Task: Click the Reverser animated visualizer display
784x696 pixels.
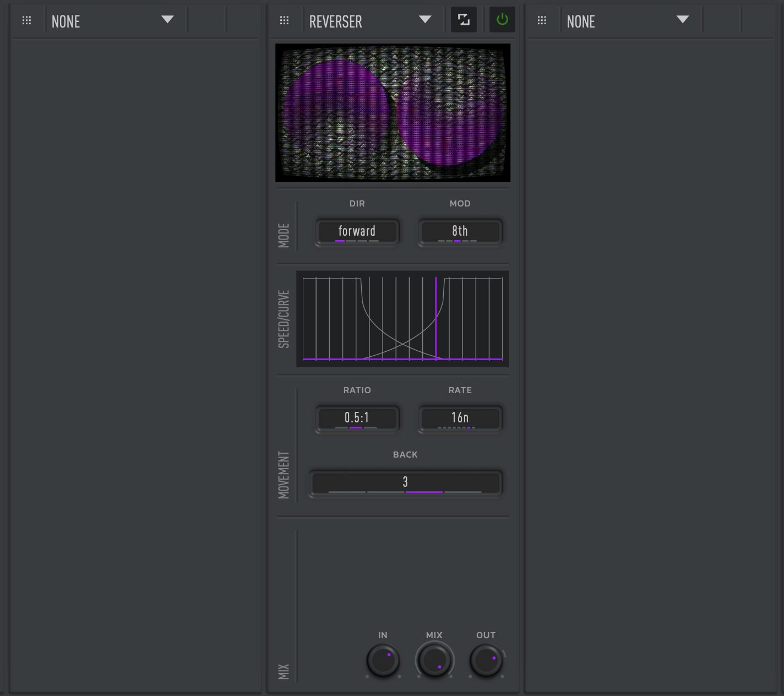Action: point(393,113)
